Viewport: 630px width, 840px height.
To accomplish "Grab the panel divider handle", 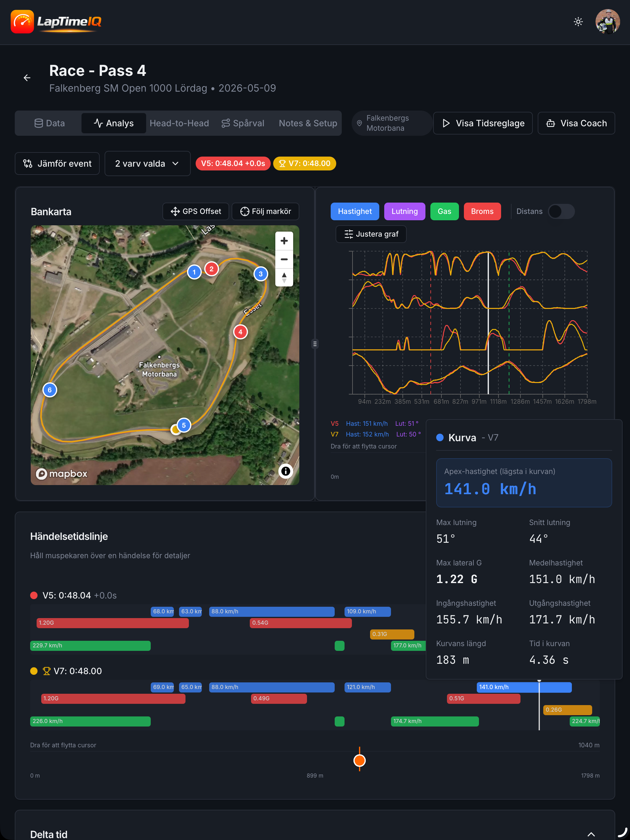I will (315, 344).
